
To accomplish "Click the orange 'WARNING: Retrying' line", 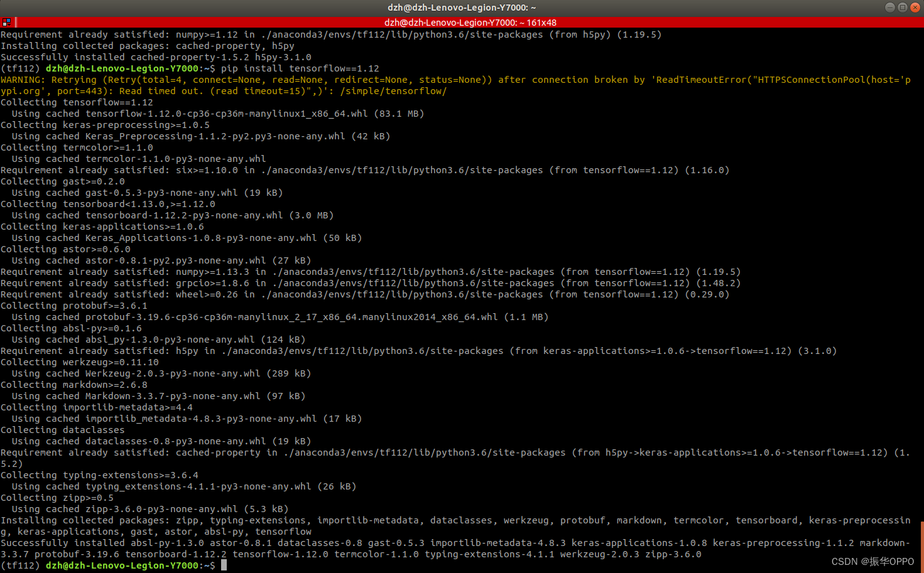I will pyautogui.click(x=455, y=85).
